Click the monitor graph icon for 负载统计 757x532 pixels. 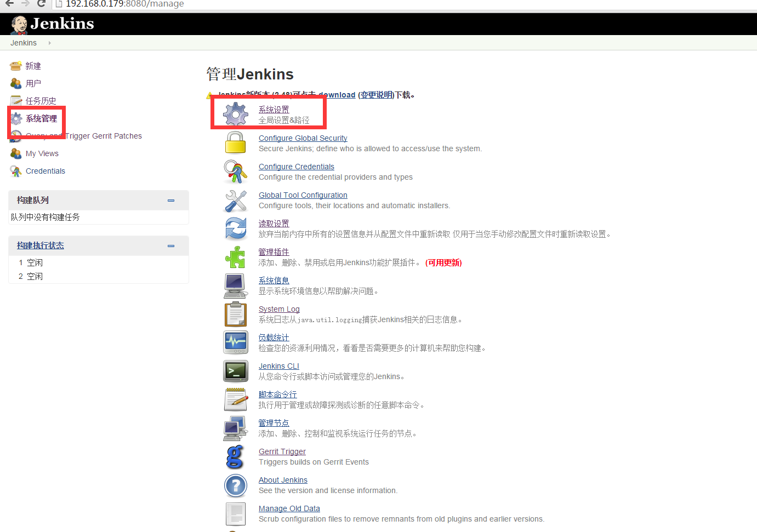236,342
